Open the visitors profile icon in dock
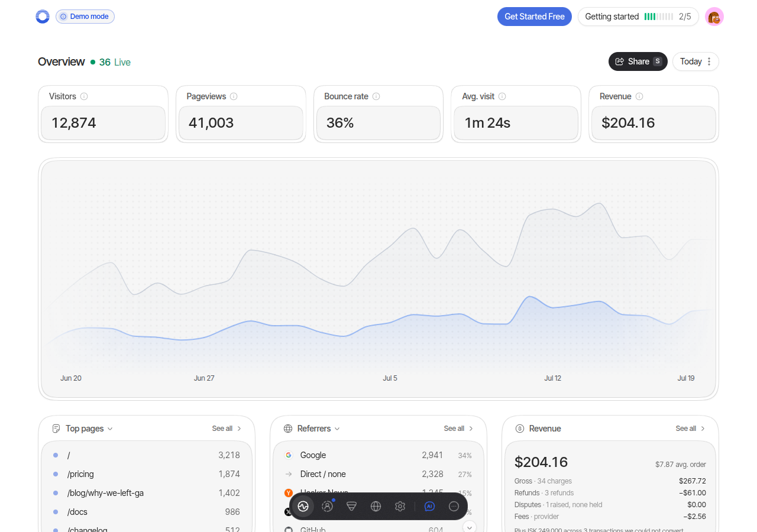Viewport: 757px width, 532px height. click(x=328, y=506)
